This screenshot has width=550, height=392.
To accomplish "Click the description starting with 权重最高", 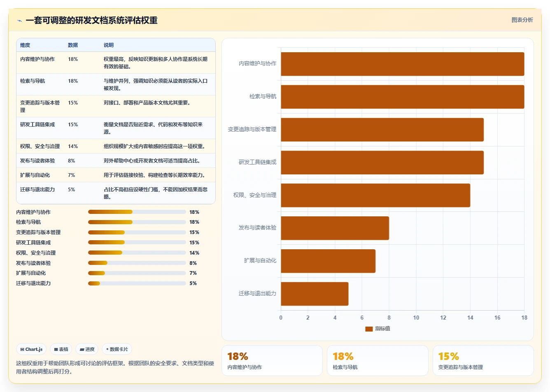I will pyautogui.click(x=156, y=63).
